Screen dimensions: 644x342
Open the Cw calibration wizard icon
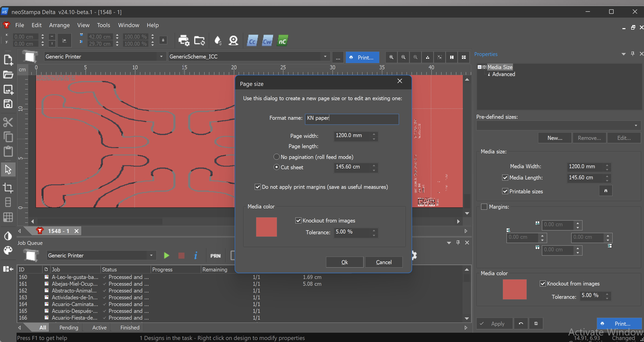point(267,41)
